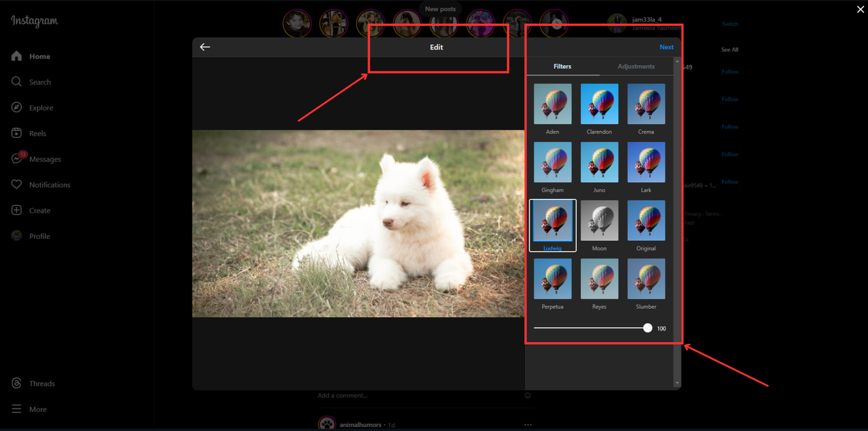Click the Instagram logo
The height and width of the screenshot is (431, 868).
(35, 21)
